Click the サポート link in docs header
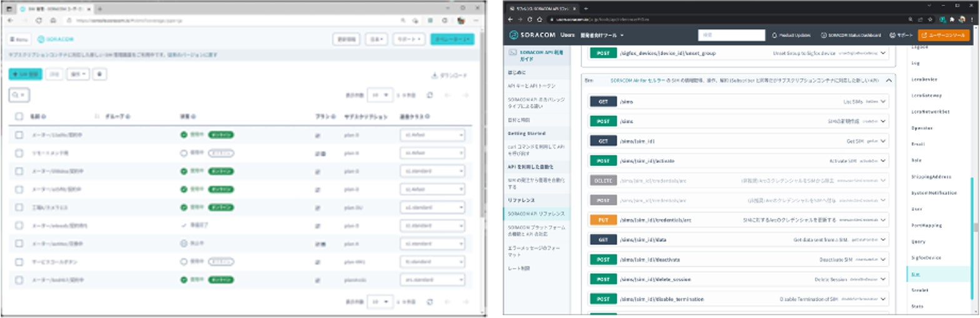Screen dimensions: 980x318 click(901, 35)
